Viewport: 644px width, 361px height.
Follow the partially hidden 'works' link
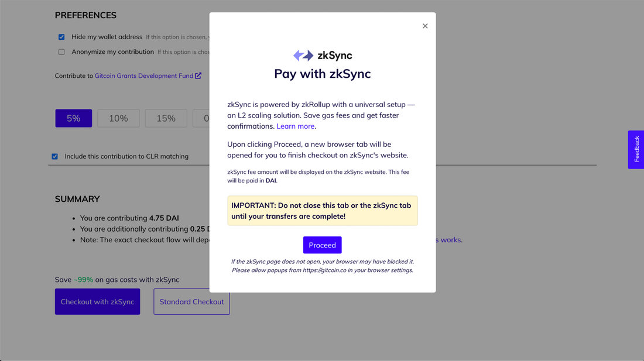click(x=449, y=240)
